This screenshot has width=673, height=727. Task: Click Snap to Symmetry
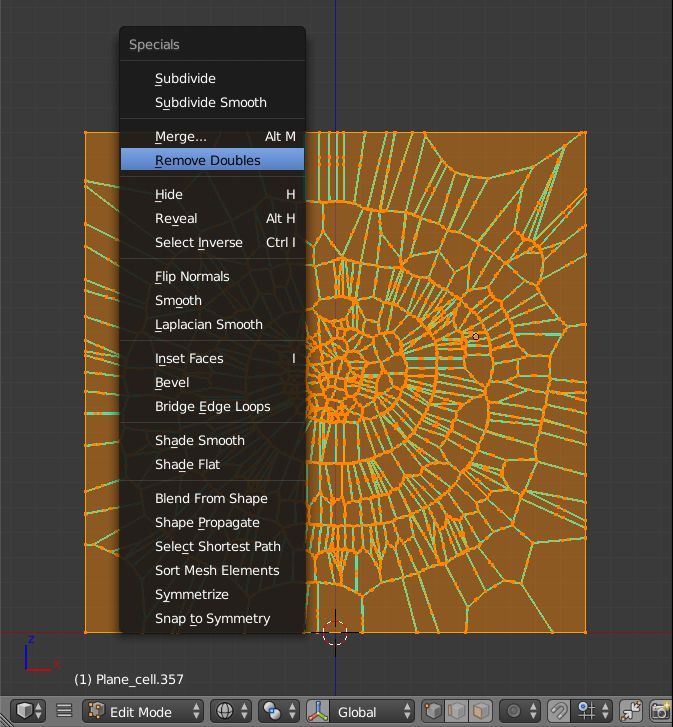point(212,619)
